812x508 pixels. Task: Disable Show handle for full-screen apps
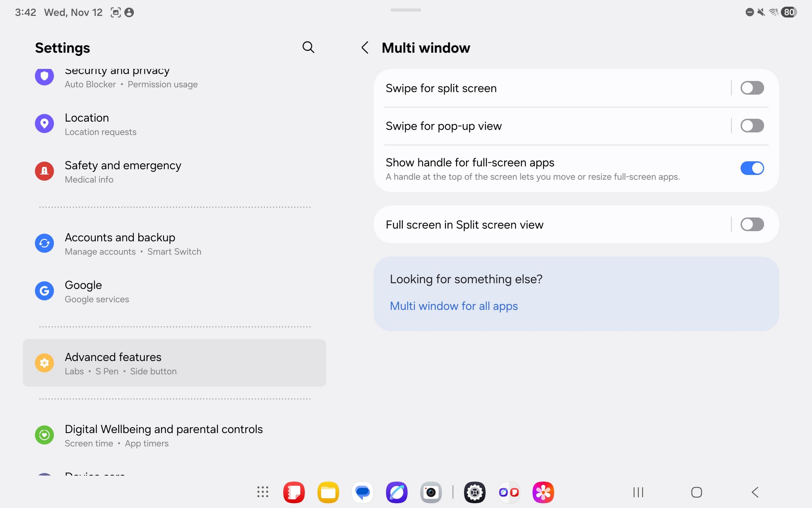point(752,168)
